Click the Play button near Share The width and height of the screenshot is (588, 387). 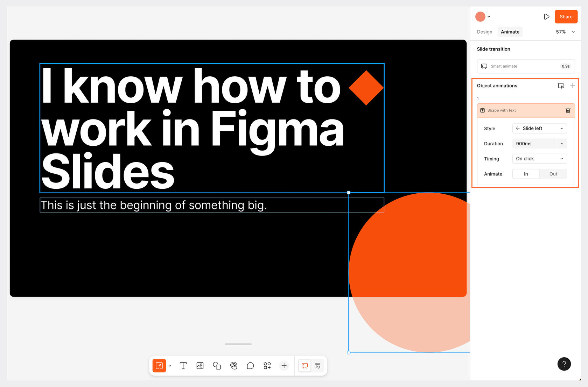click(x=547, y=16)
